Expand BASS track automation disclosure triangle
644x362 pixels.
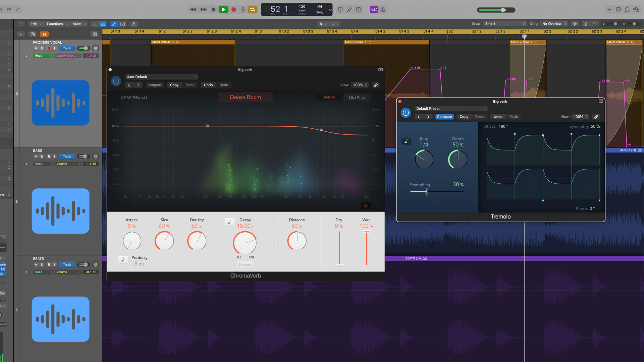click(26, 164)
